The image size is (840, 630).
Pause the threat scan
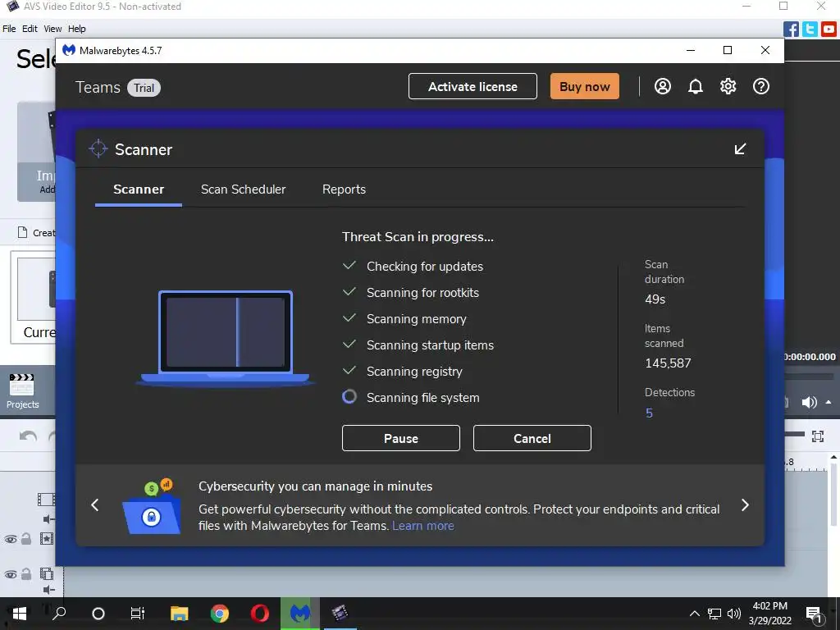[400, 438]
